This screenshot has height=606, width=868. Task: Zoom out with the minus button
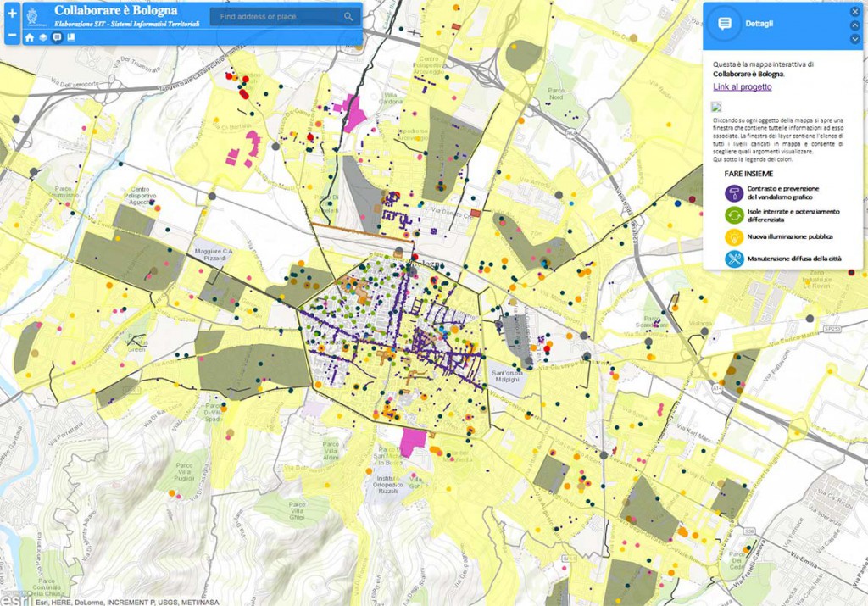point(12,36)
